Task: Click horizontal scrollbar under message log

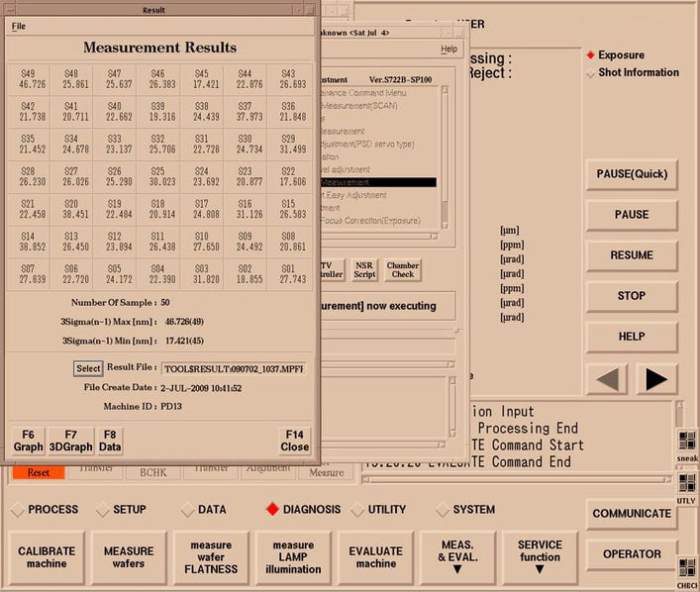Action: click(518, 479)
